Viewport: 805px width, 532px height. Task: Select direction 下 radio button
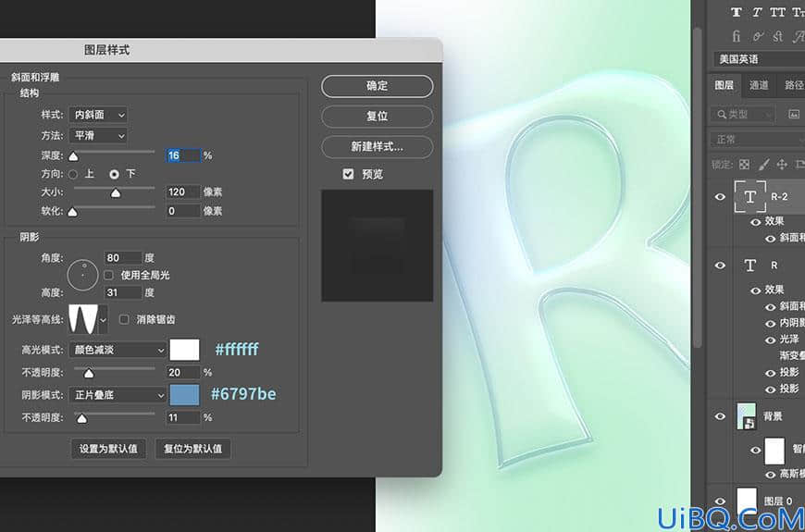click(114, 175)
